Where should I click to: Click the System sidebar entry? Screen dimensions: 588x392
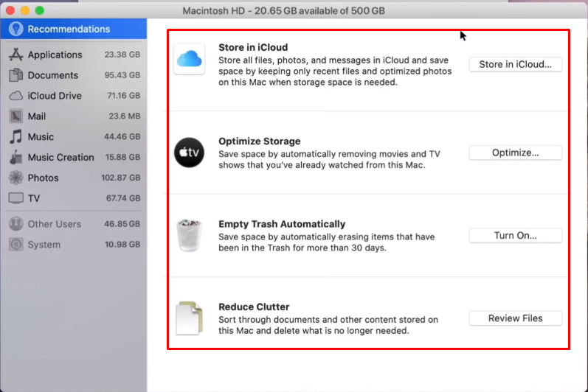point(44,245)
